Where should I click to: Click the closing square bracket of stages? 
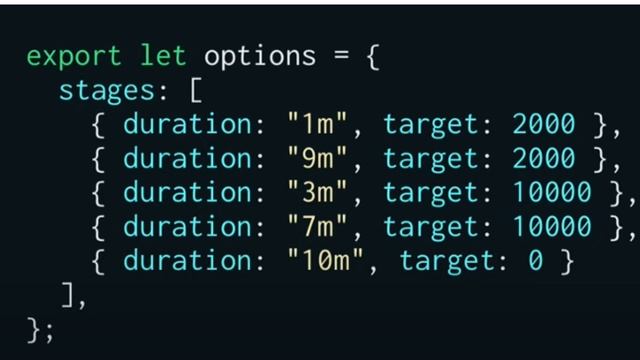point(68,295)
